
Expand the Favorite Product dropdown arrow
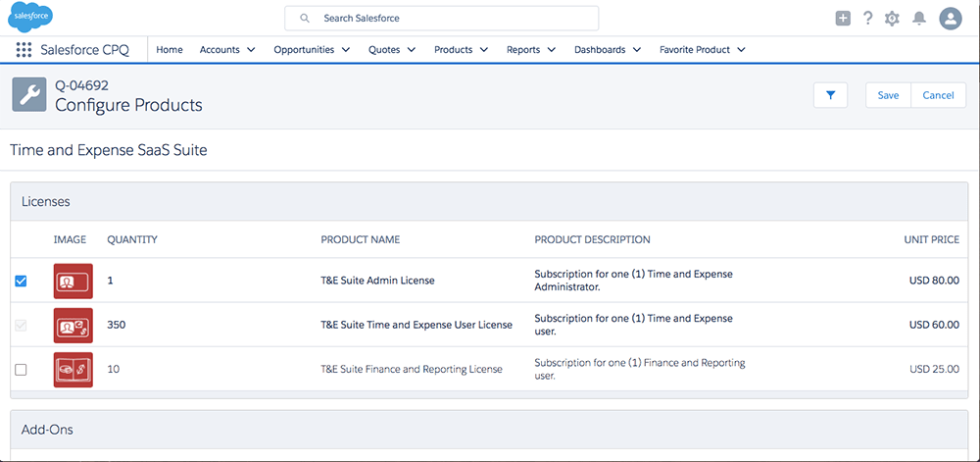pos(741,50)
